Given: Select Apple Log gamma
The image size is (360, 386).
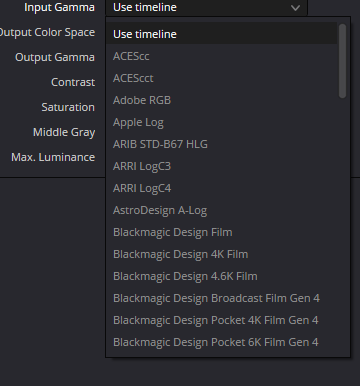Looking at the screenshot, I should 222,122.
